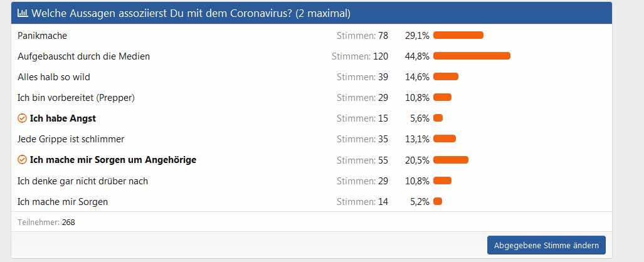Viewport: 644px width, 262px height.
Task: Click the Ich habe Angst label
Action: (x=63, y=118)
